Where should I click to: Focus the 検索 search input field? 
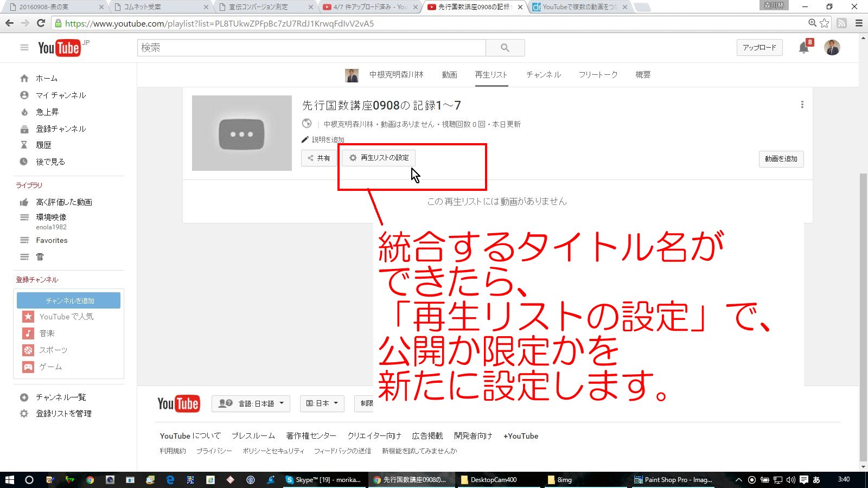pyautogui.click(x=311, y=48)
